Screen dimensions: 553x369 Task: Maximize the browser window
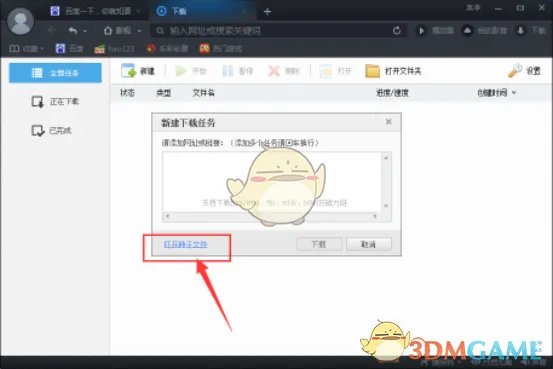click(520, 8)
